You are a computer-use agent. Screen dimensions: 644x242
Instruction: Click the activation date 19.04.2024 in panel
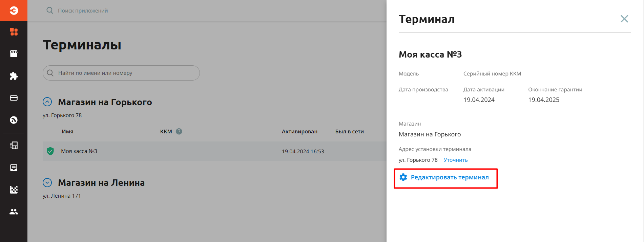click(x=479, y=100)
